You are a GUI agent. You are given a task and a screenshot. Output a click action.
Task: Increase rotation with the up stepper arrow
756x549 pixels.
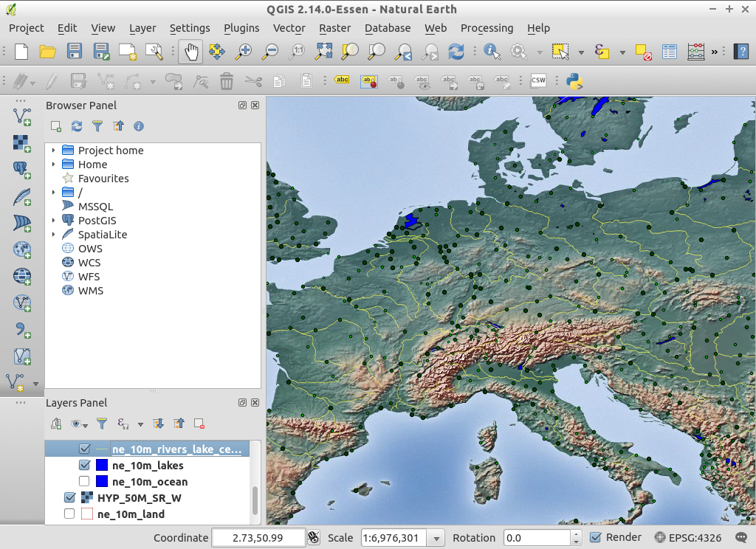pyautogui.click(x=576, y=534)
